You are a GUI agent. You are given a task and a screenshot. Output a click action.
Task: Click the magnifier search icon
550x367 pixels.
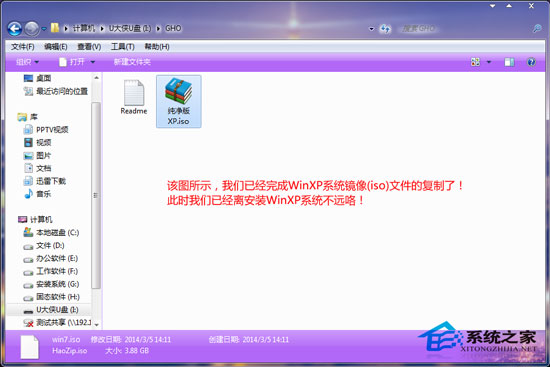point(537,28)
